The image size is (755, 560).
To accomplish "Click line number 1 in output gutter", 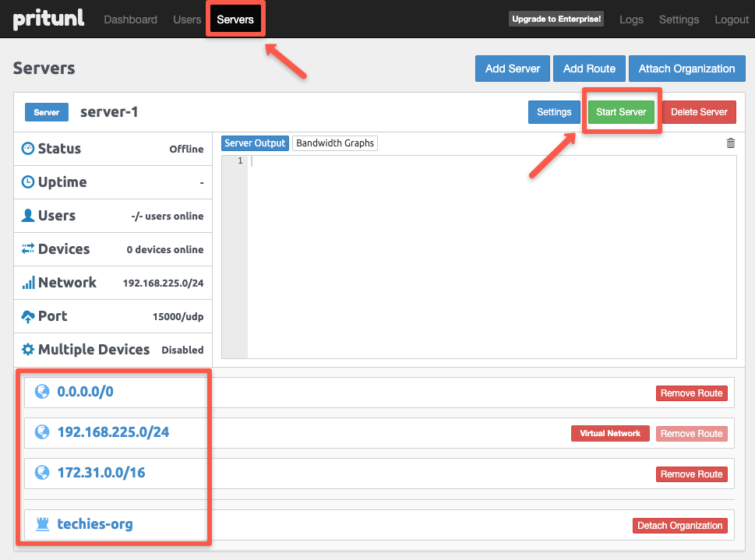I will tap(240, 160).
